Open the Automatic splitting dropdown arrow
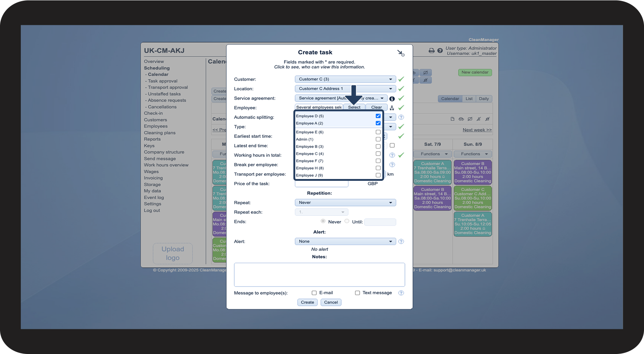 pyautogui.click(x=390, y=117)
